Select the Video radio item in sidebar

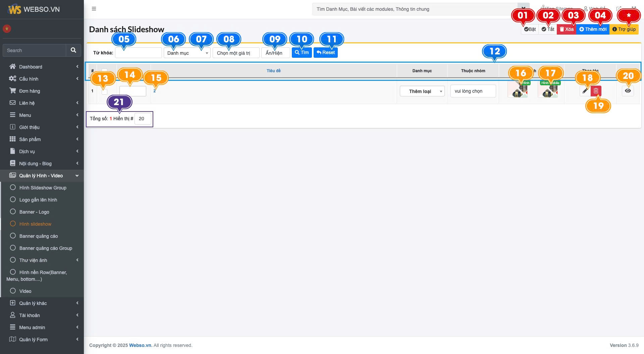(25, 291)
